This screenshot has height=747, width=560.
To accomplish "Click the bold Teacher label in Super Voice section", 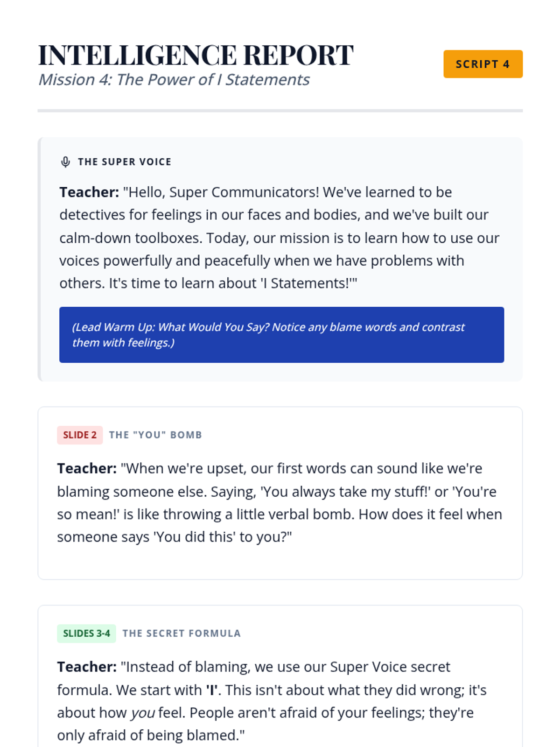I will pos(89,192).
